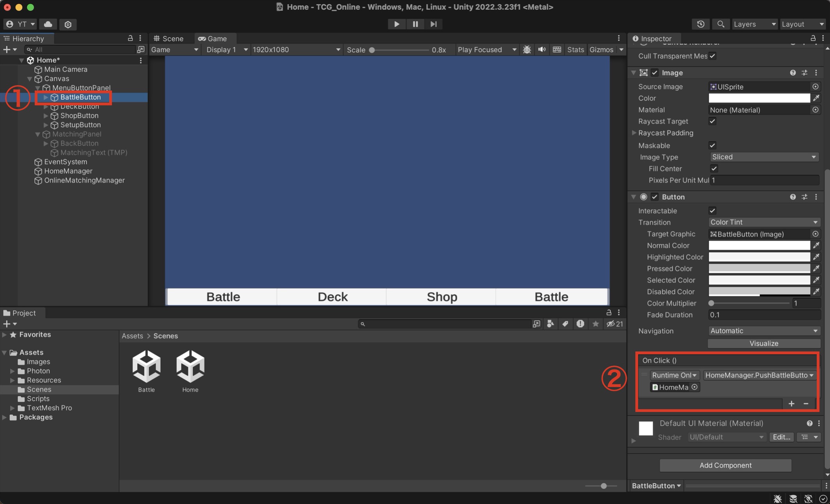Add On Click event with plus
830x504 pixels.
791,403
